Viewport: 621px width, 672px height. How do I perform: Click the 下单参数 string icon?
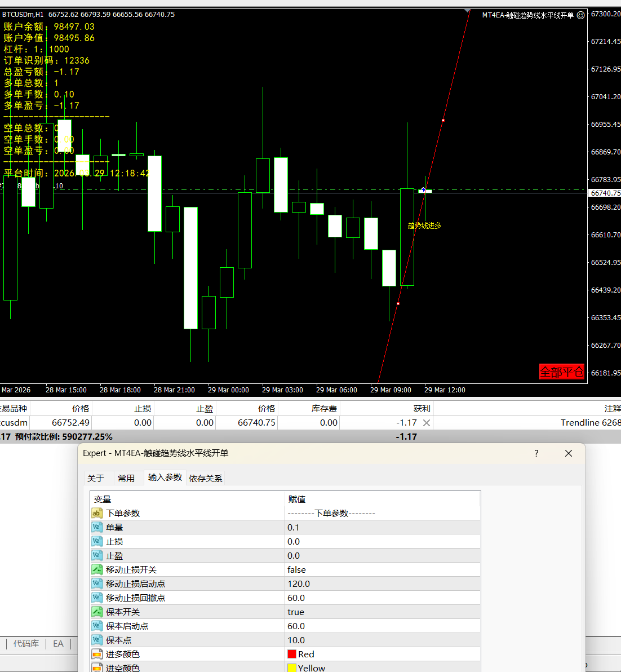tap(97, 514)
